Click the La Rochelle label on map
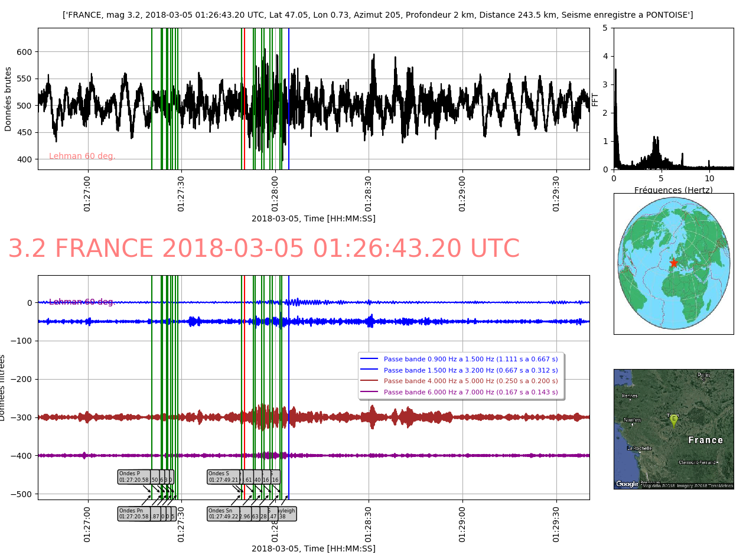Image resolution: width=756 pixels, height=555 pixels. [639, 448]
